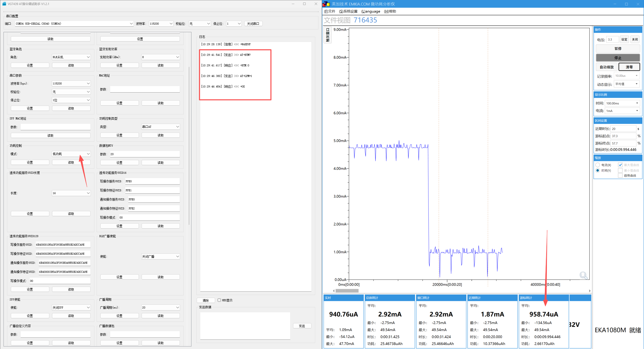Click the magnifier zoom icon in the chart

583,276
